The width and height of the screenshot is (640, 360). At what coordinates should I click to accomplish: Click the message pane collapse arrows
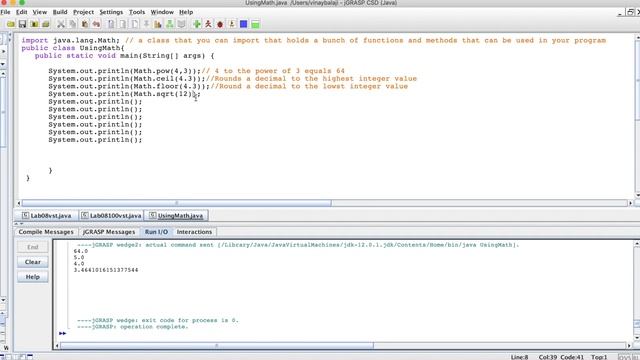pos(19,224)
